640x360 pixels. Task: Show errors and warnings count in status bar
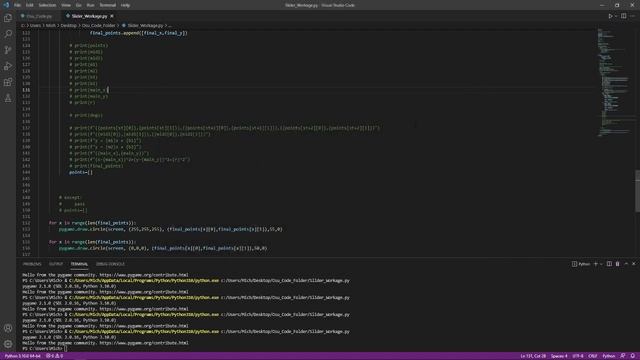(54, 356)
